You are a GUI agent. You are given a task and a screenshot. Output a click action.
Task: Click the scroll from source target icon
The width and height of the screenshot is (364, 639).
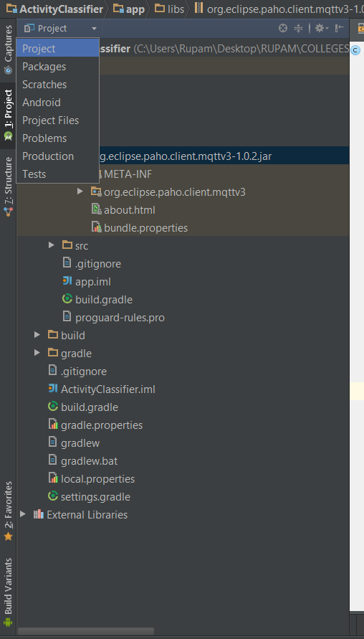click(283, 28)
